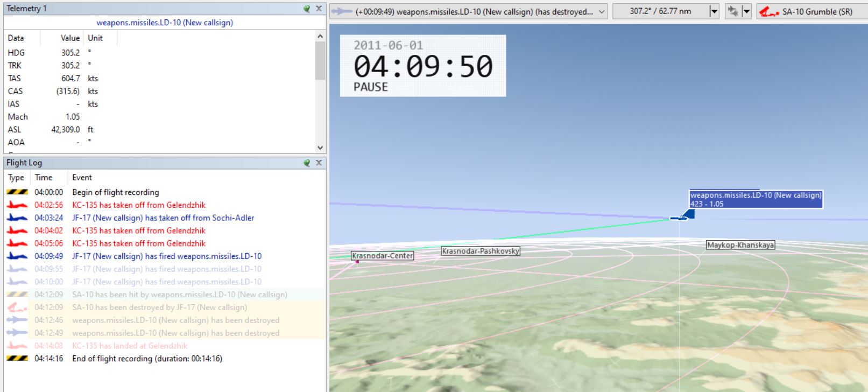Image resolution: width=868 pixels, height=392 pixels.
Task: Select the ASL 42,309.0 ft row
Action: tap(160, 130)
